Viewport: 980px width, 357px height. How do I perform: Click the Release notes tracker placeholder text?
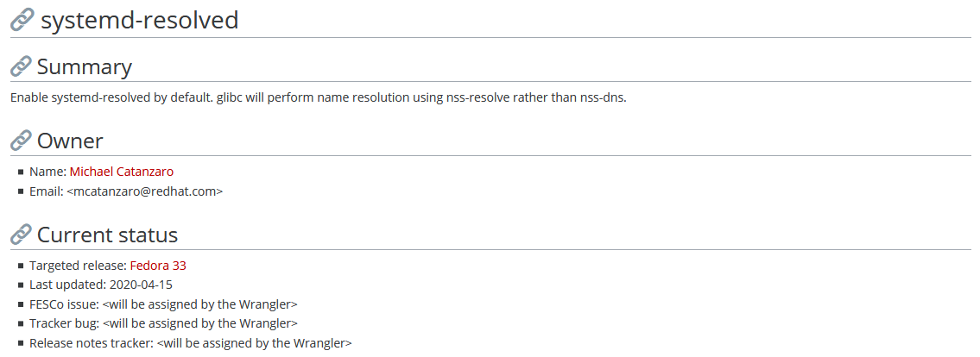254,343
